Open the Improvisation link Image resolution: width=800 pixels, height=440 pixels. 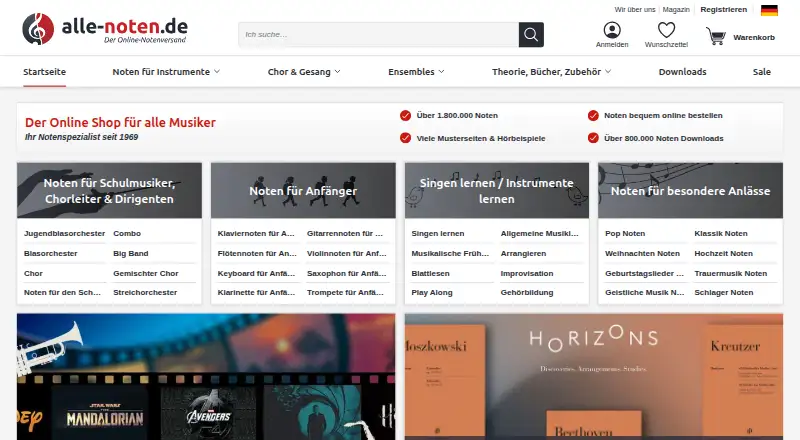[x=527, y=273]
